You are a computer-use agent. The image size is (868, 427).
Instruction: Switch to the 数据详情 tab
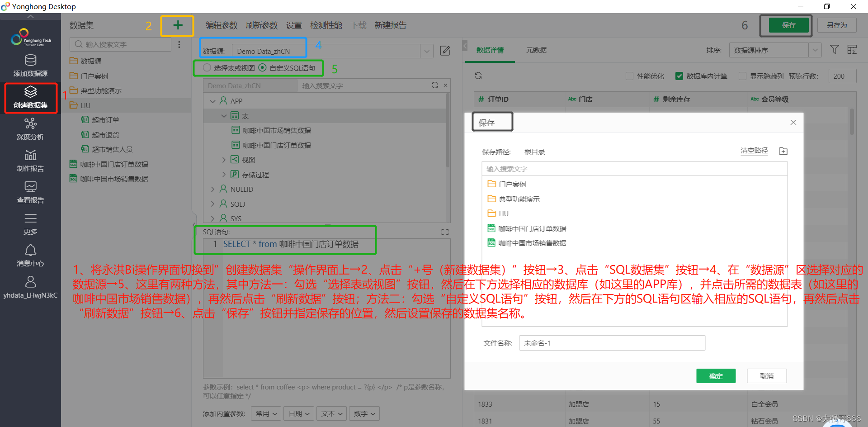pyautogui.click(x=490, y=50)
